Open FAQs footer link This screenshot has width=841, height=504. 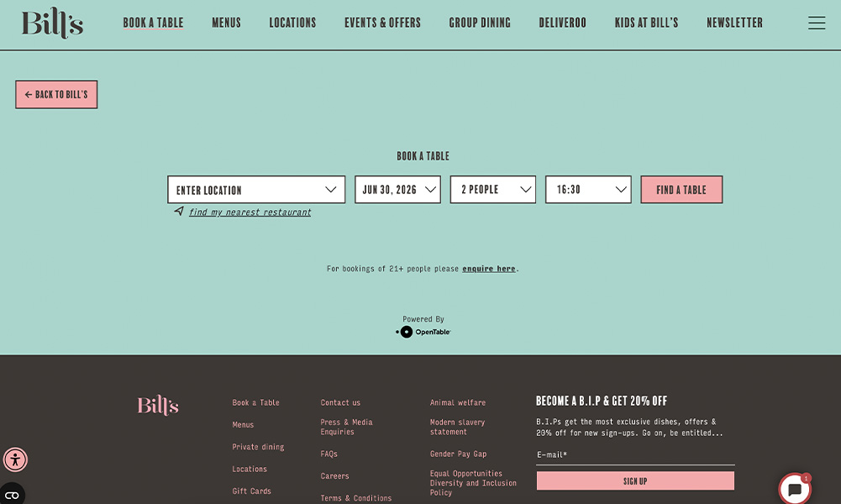pyautogui.click(x=329, y=454)
